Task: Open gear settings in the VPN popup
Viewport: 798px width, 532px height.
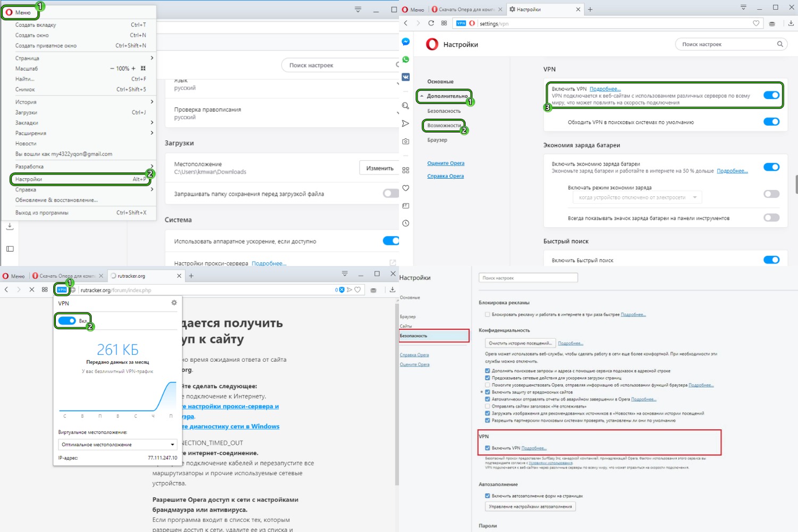Action: click(x=173, y=303)
